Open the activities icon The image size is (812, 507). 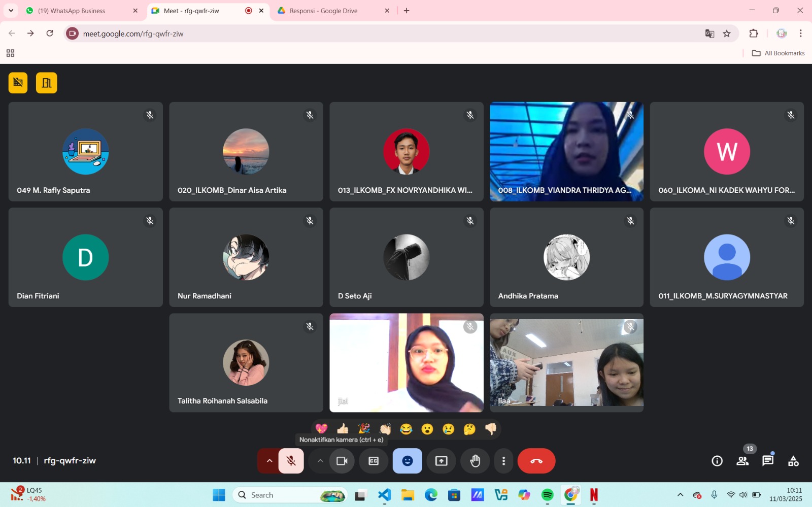pyautogui.click(x=793, y=461)
